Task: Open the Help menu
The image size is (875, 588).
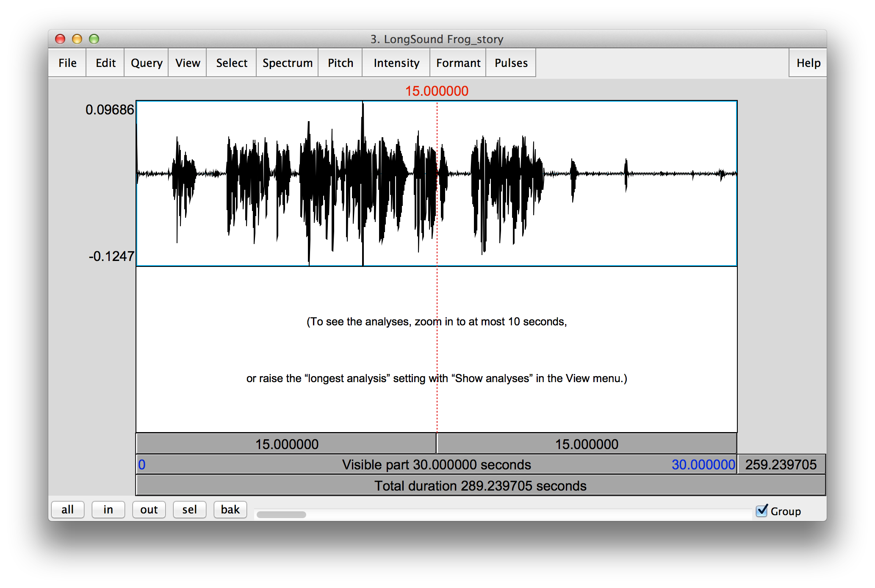Action: click(x=808, y=63)
